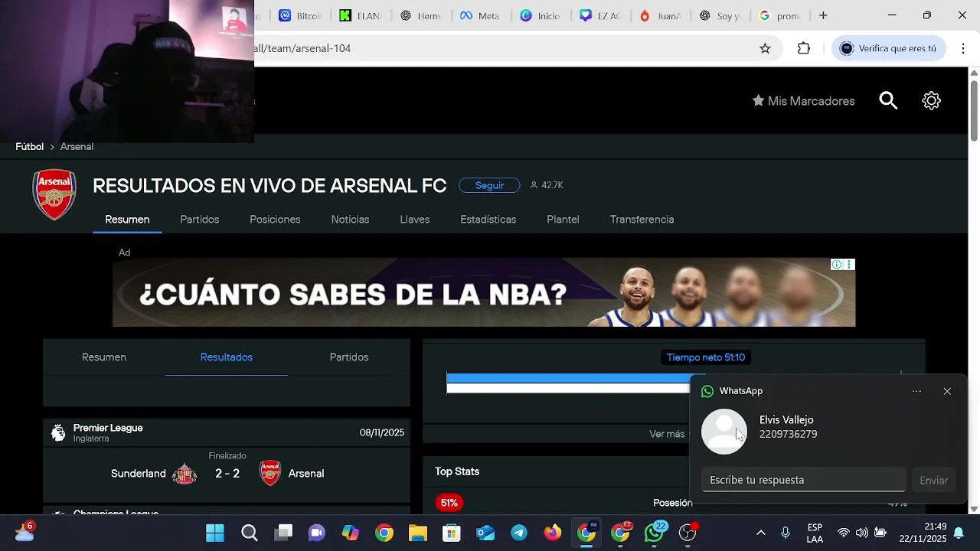Click the Ver más link
980x551 pixels.
(x=667, y=434)
